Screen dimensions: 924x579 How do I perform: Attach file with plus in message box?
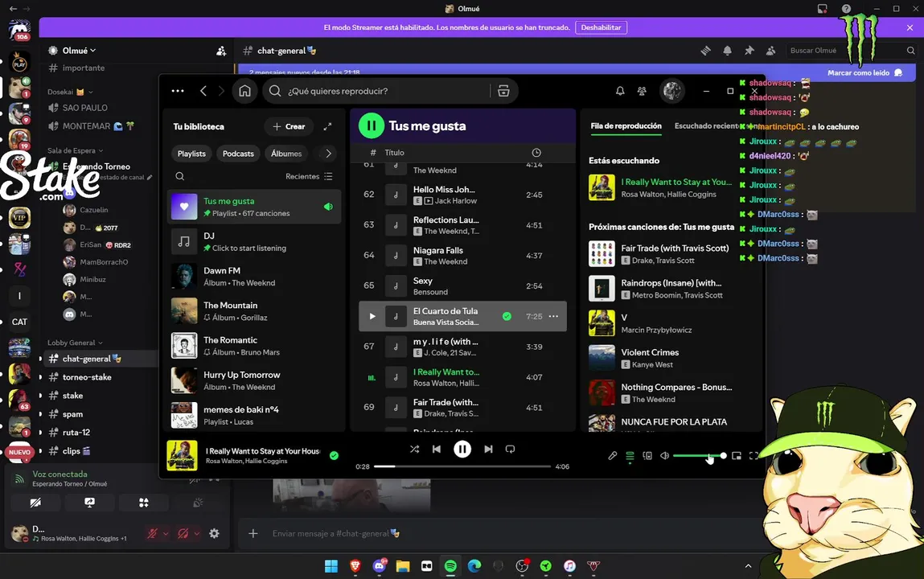tap(253, 533)
